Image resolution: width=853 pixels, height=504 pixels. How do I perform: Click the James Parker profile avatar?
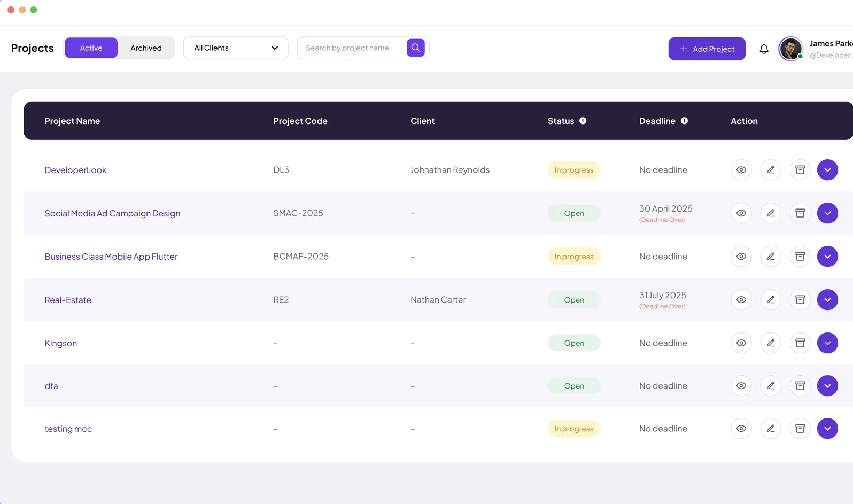pyautogui.click(x=791, y=49)
